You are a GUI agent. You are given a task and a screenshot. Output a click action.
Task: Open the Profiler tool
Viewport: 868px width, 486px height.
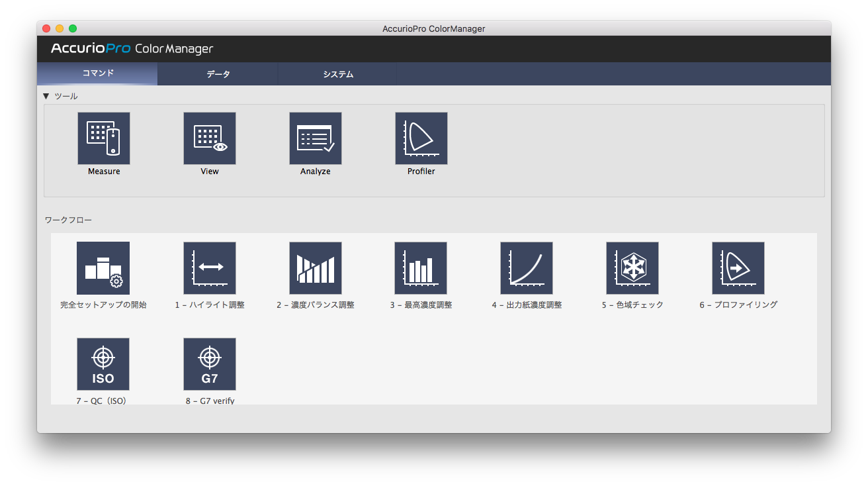click(x=421, y=138)
